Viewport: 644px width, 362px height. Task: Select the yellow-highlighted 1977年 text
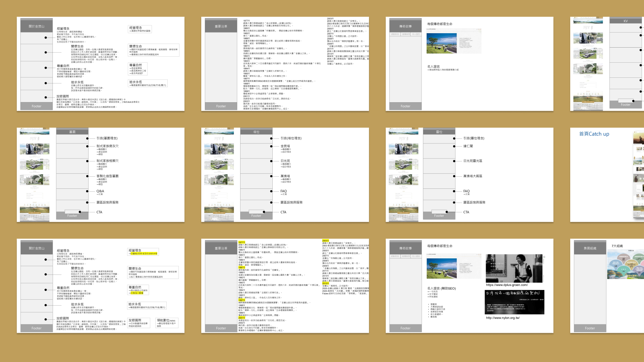click(x=241, y=242)
